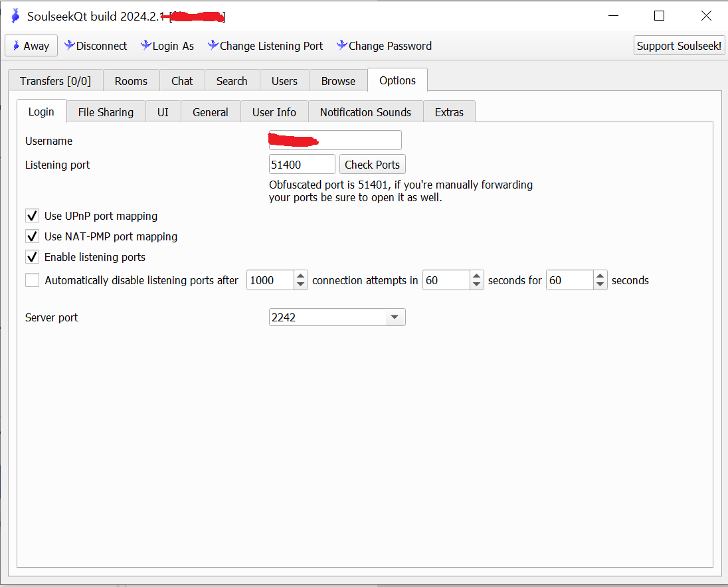Screen dimensions: 728x587
Task: Toggle Enable listening ports checkbox
Action: click(32, 256)
